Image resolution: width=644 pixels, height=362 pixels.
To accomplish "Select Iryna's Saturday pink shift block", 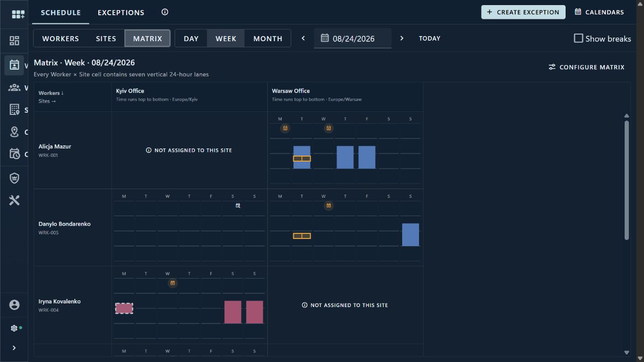I will coord(233,312).
